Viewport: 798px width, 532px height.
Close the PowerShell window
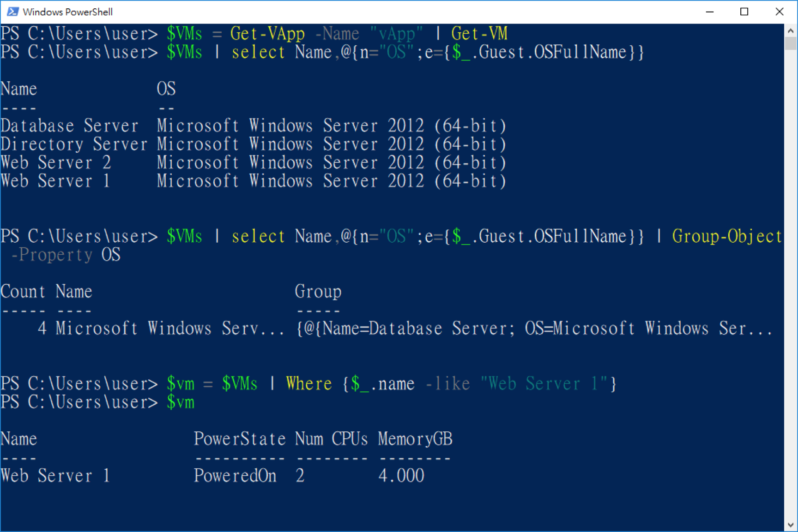[780, 12]
